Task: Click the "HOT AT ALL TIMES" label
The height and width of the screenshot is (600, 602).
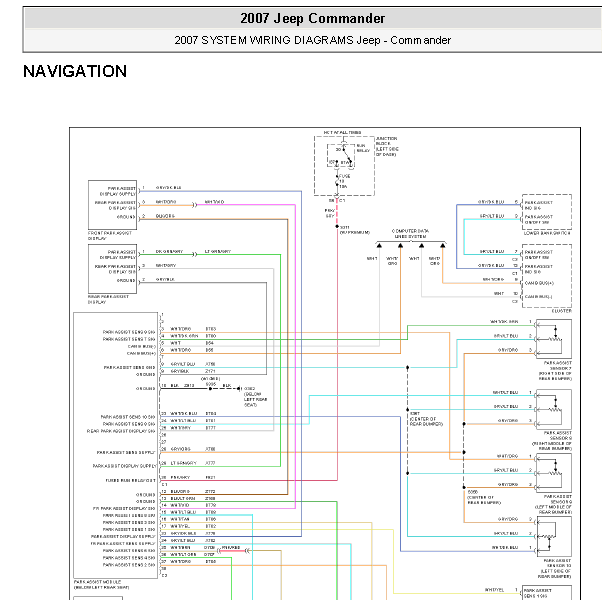Action: (342, 132)
